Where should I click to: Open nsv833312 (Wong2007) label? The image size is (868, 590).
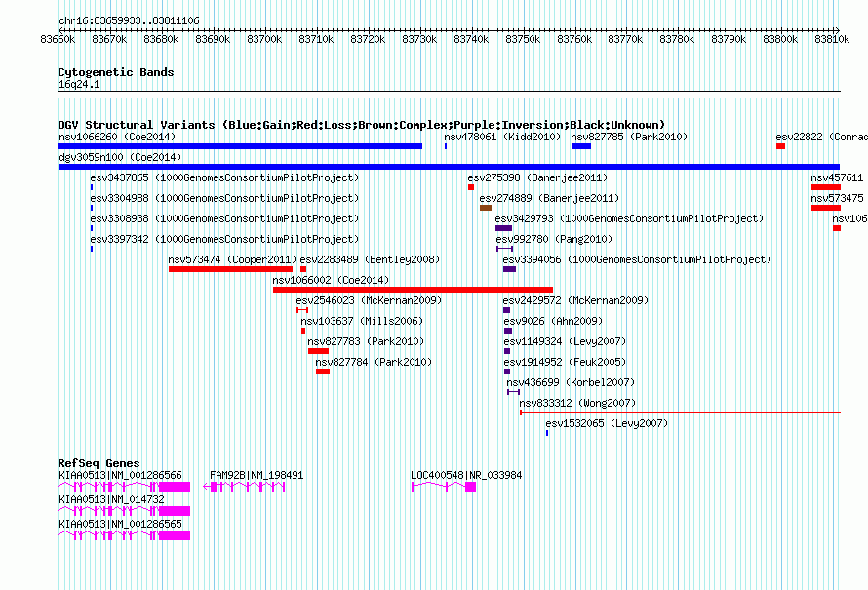[x=577, y=403]
